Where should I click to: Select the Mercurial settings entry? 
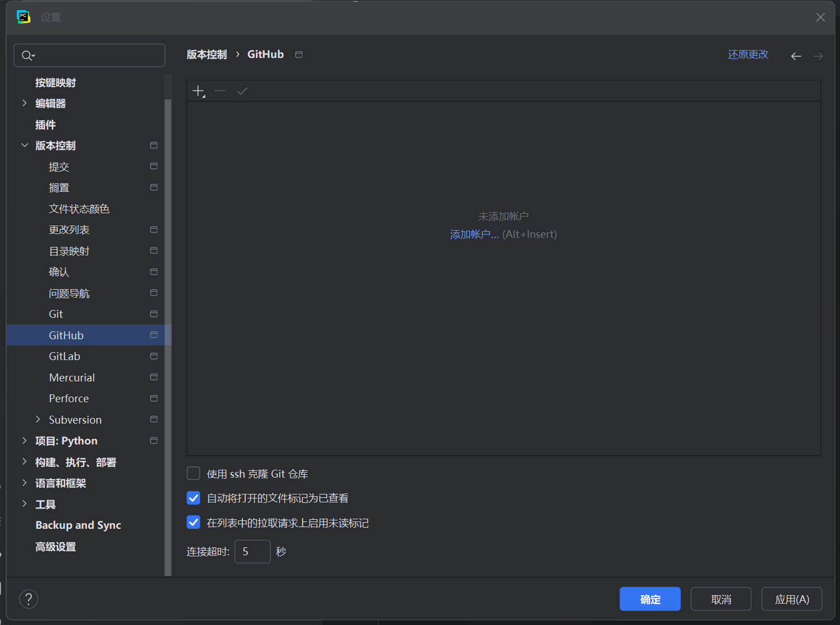click(72, 377)
